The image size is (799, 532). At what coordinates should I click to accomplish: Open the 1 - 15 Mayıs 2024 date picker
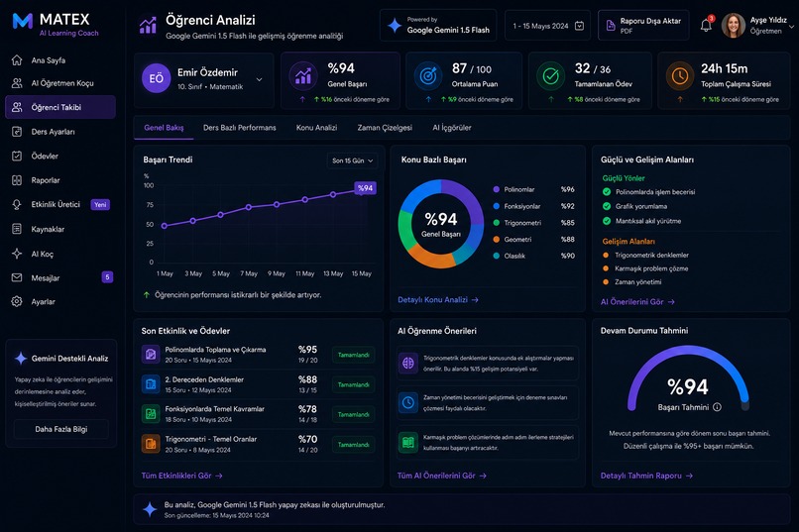point(548,26)
